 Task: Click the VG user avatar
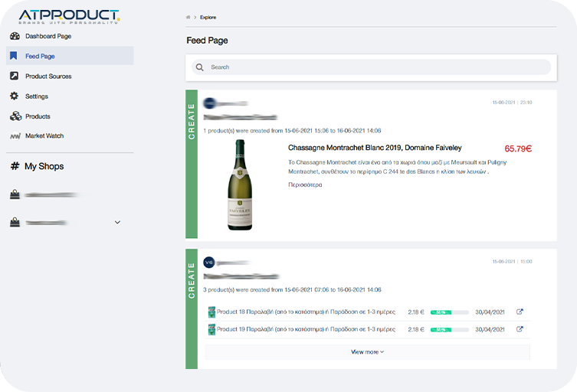click(209, 263)
